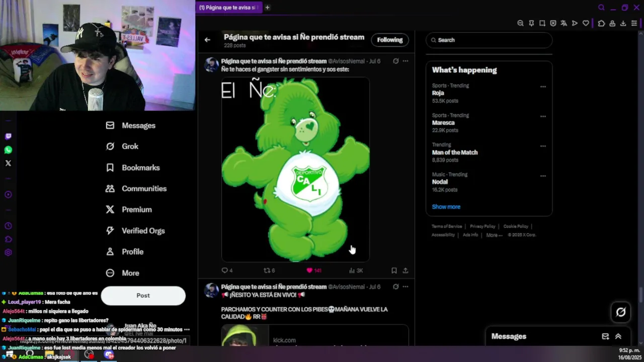Open the kick.com link card
Screen dimensions: 644x362
pyautogui.click(x=315, y=335)
